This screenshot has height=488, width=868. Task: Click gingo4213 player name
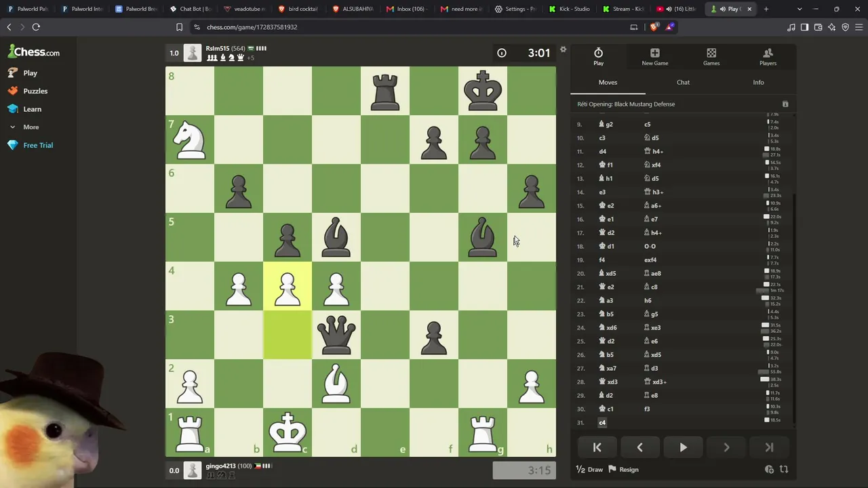(220, 466)
